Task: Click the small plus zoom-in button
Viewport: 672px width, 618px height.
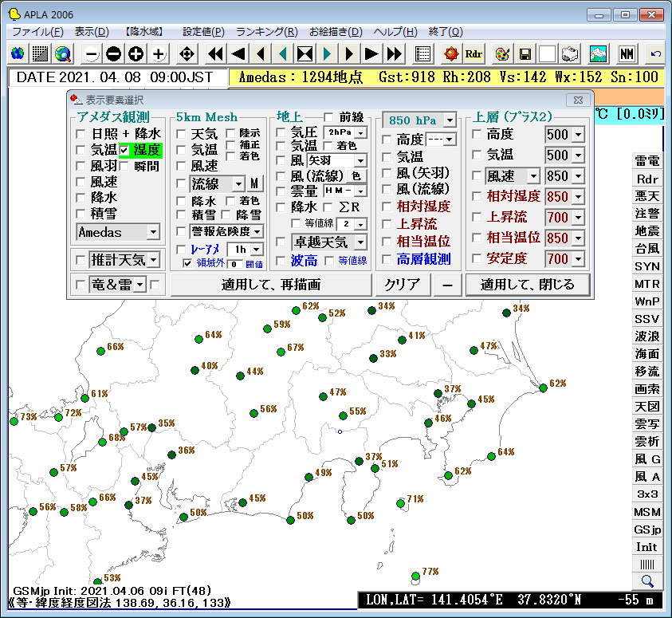Action: (159, 54)
